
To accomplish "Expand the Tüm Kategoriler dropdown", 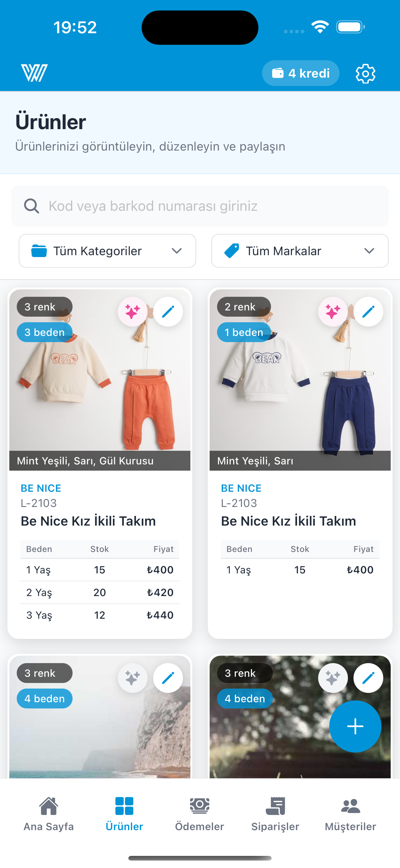I will (x=107, y=251).
